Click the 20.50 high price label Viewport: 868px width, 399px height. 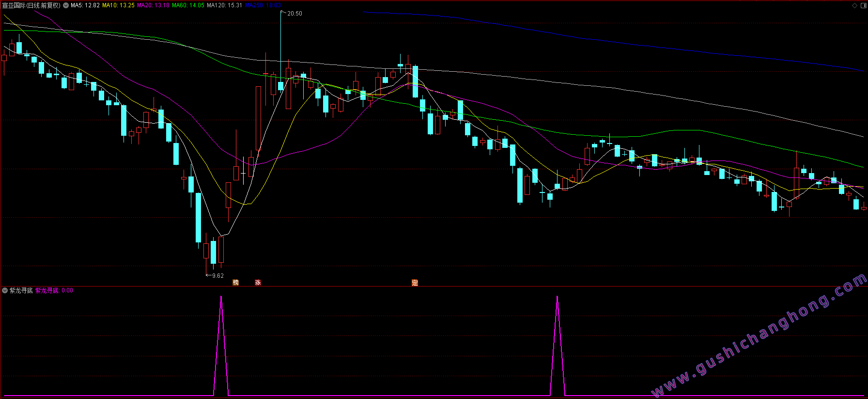(x=294, y=14)
